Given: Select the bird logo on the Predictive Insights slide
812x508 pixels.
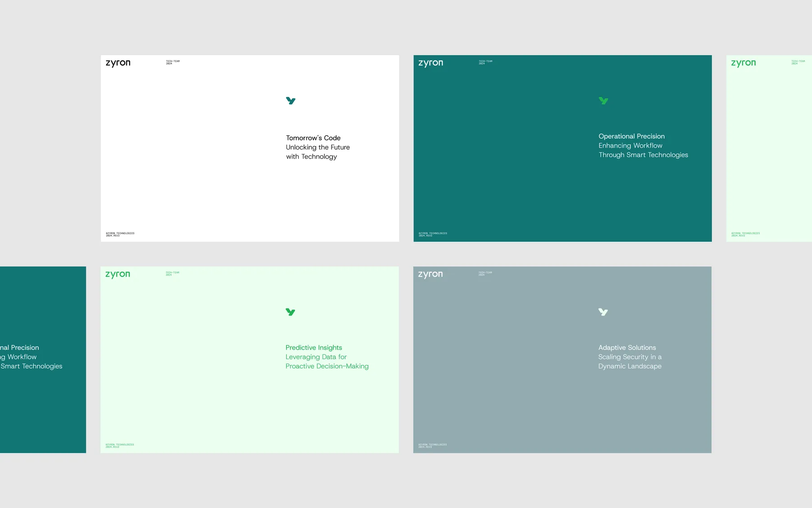Looking at the screenshot, I should coord(290,312).
